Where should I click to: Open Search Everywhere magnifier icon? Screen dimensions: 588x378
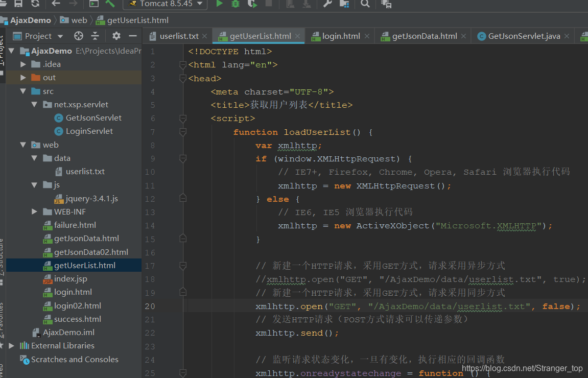tap(365, 4)
